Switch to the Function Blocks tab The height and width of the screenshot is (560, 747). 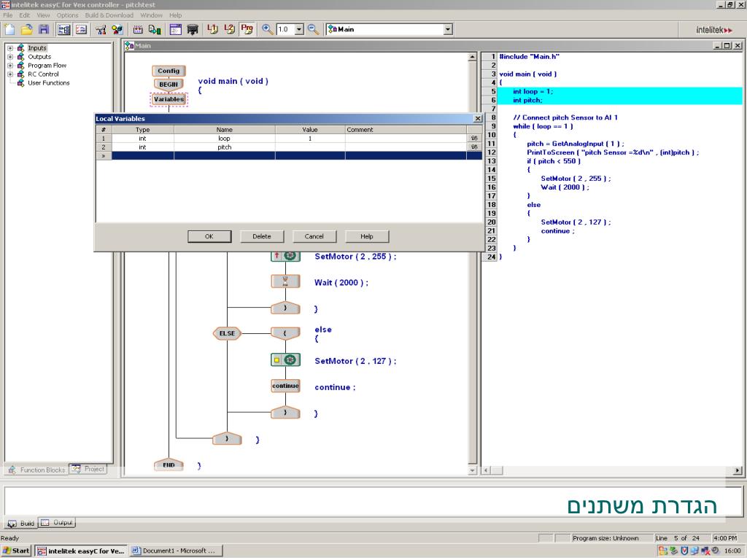coord(37,470)
